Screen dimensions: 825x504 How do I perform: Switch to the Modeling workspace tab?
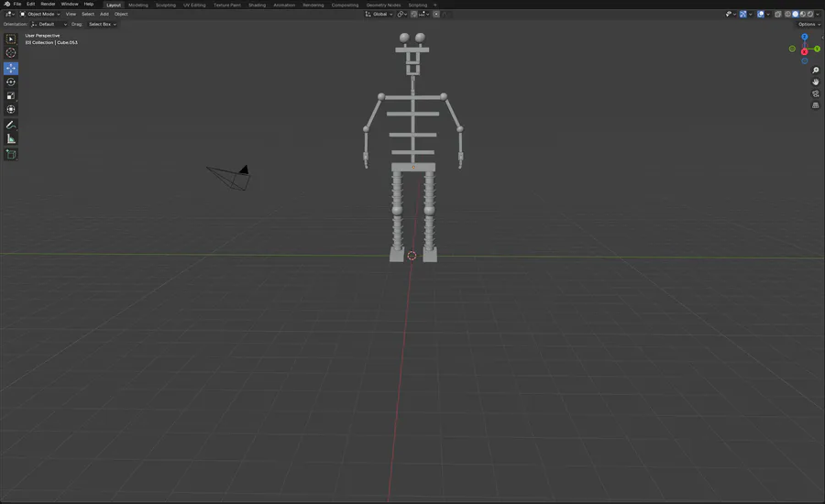click(138, 5)
